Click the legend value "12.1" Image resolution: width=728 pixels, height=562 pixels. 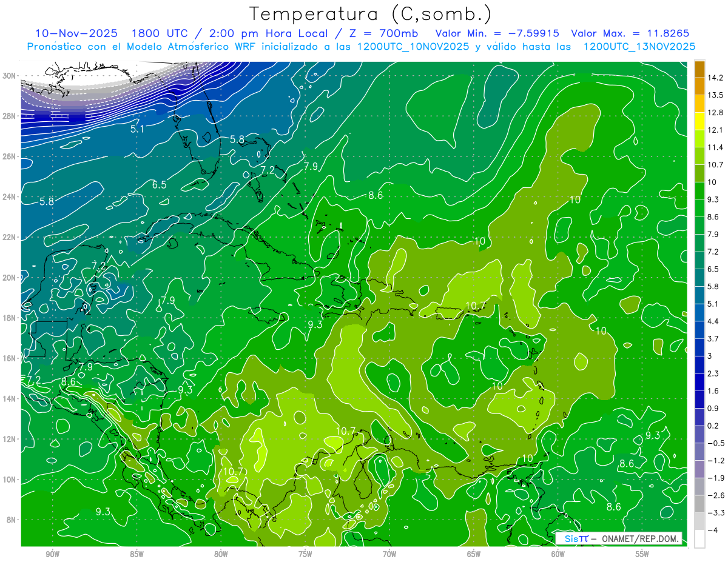pos(715,130)
